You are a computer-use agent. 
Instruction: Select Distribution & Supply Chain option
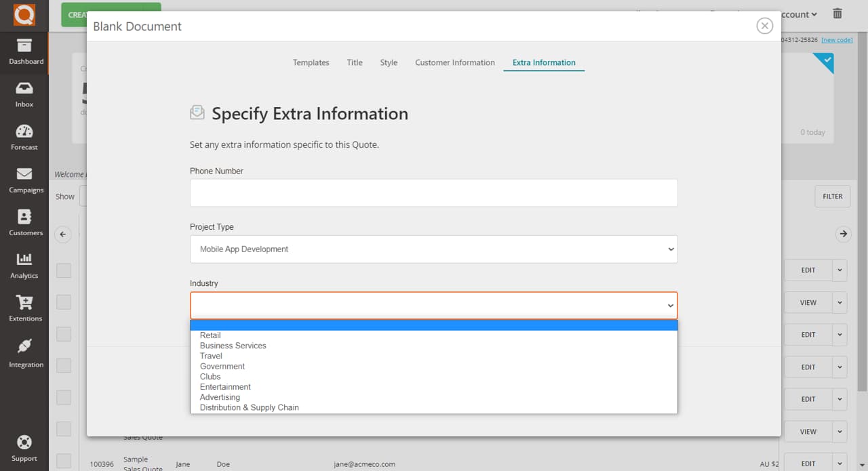click(249, 408)
